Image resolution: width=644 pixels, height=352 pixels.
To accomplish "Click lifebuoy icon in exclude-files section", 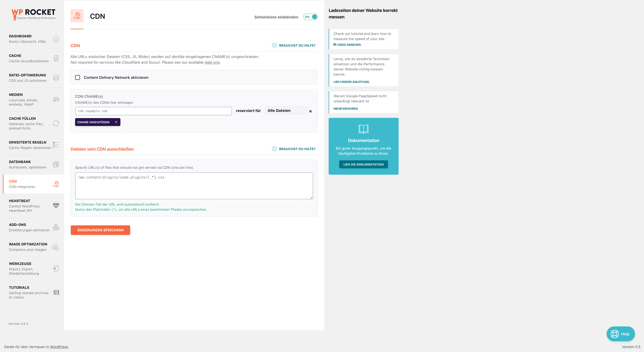I will tap(274, 149).
